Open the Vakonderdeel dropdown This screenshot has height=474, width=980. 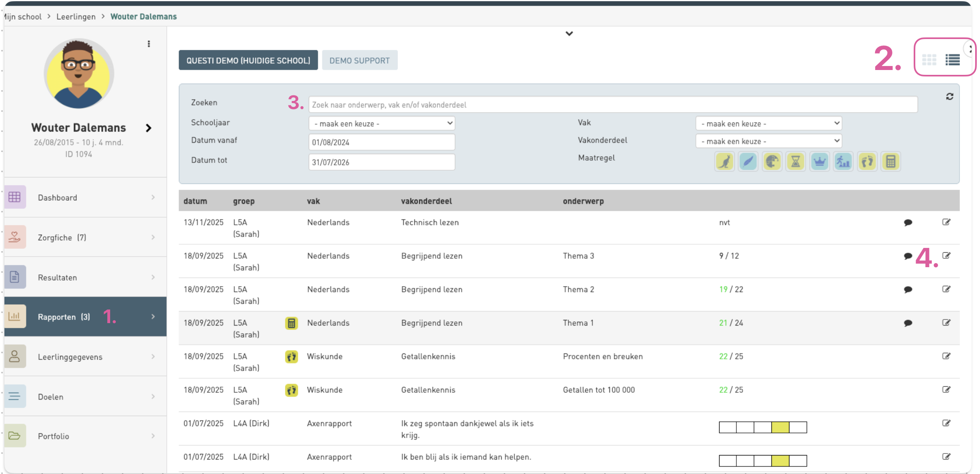coord(768,141)
